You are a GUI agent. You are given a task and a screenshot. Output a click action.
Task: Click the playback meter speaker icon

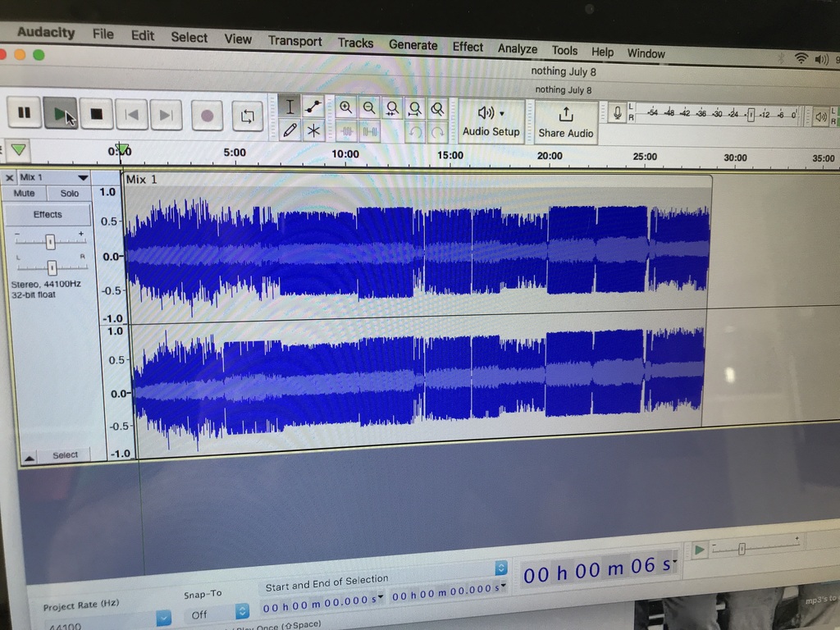(820, 116)
